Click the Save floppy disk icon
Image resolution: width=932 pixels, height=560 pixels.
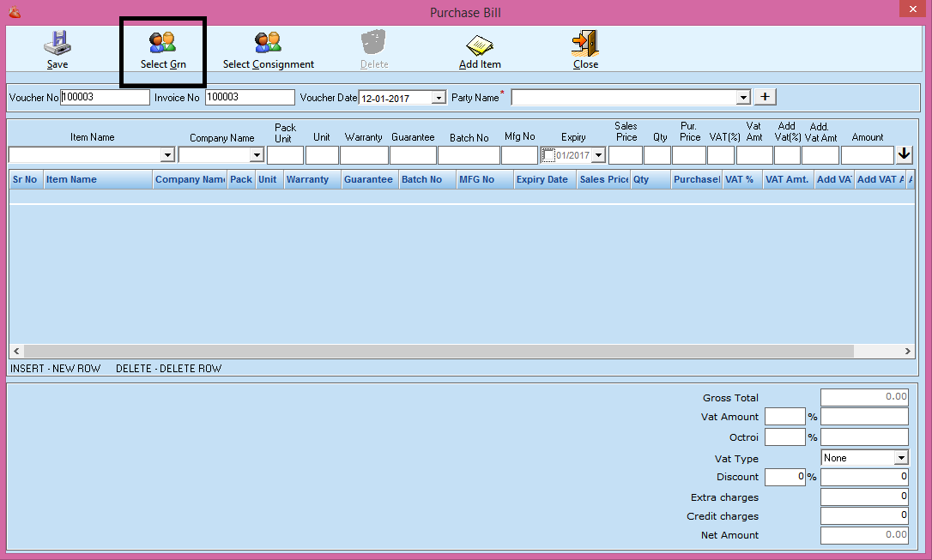click(57, 43)
